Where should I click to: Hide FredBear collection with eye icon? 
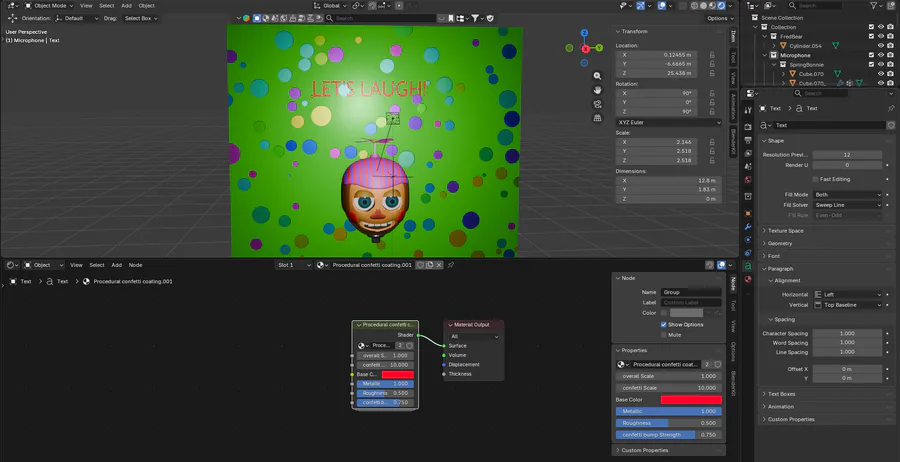tap(881, 36)
